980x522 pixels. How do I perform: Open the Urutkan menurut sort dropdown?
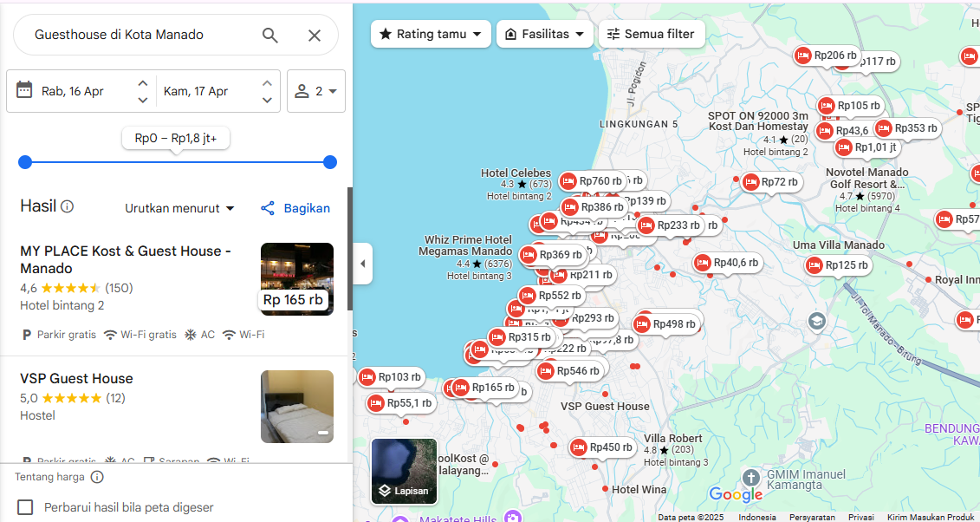pyautogui.click(x=180, y=208)
